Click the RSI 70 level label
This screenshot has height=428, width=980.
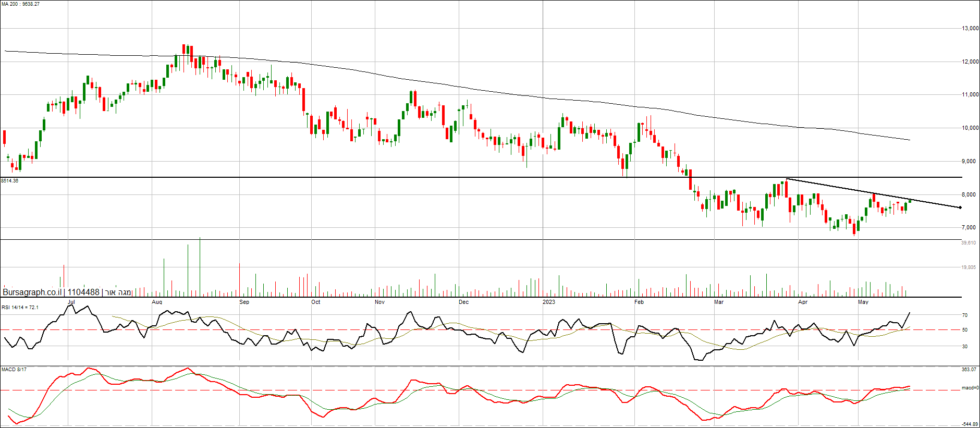tap(965, 315)
